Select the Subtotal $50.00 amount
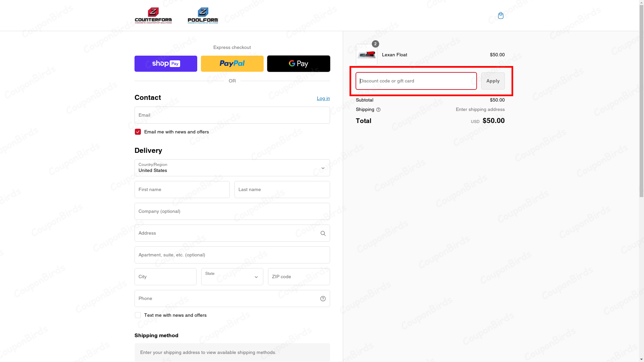Viewport: 644px width, 362px height. [497, 100]
